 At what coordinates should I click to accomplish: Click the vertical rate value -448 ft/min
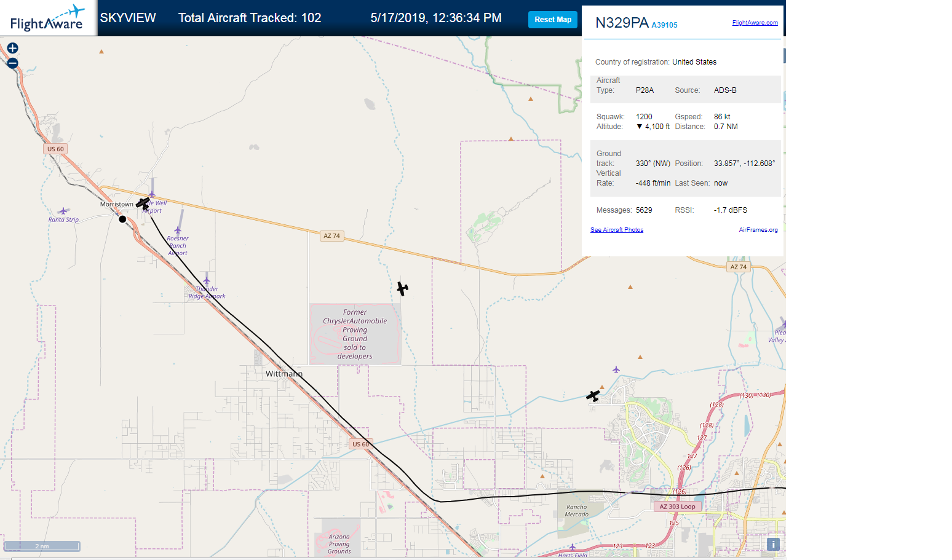pos(653,183)
